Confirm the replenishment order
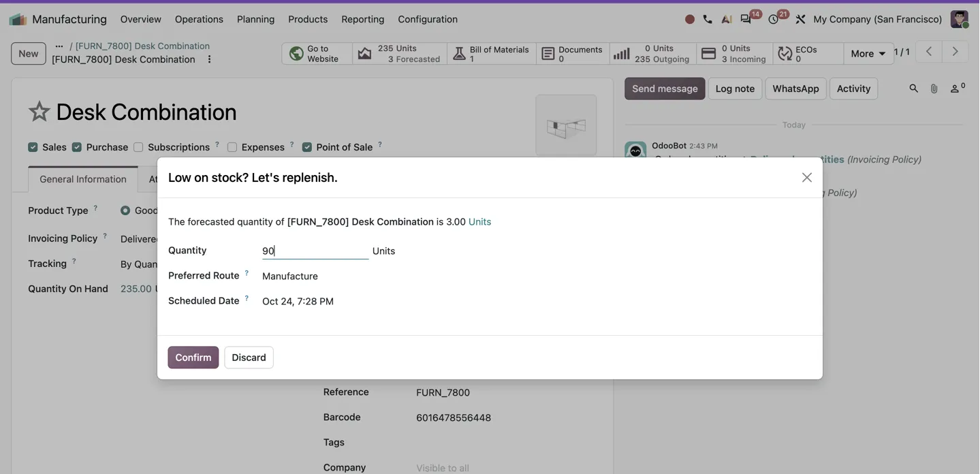Viewport: 980px width, 474px height. (x=193, y=358)
